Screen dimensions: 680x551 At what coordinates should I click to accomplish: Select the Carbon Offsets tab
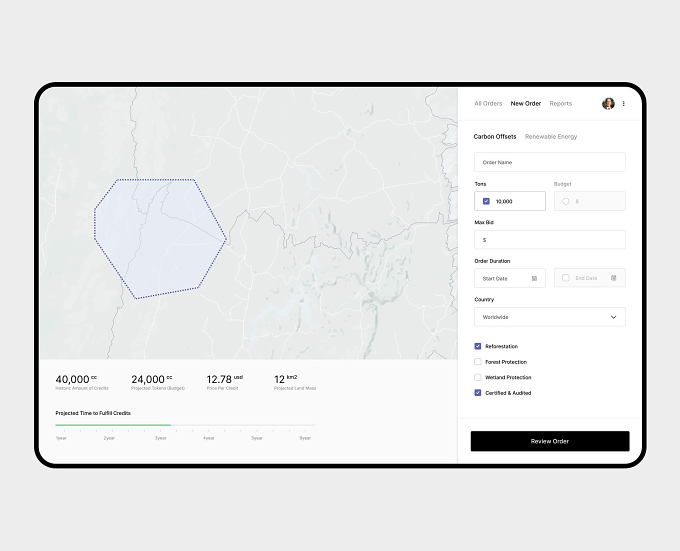(x=495, y=137)
